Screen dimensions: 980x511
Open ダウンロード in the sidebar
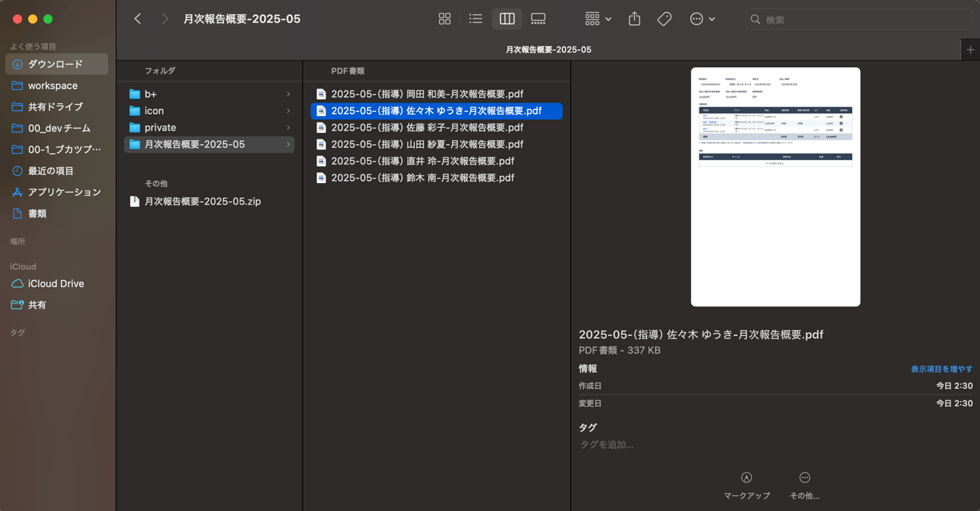click(x=55, y=64)
